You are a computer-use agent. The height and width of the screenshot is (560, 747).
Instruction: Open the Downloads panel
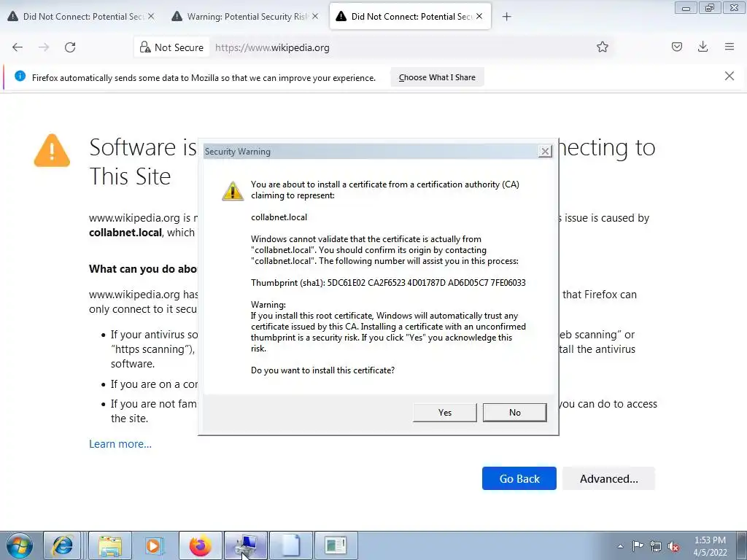coord(703,47)
